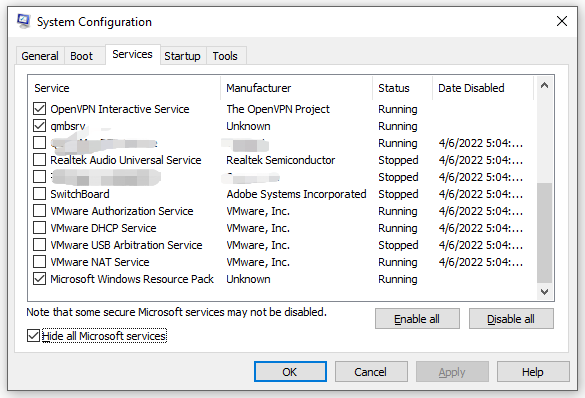Click the Apply button

click(x=452, y=372)
